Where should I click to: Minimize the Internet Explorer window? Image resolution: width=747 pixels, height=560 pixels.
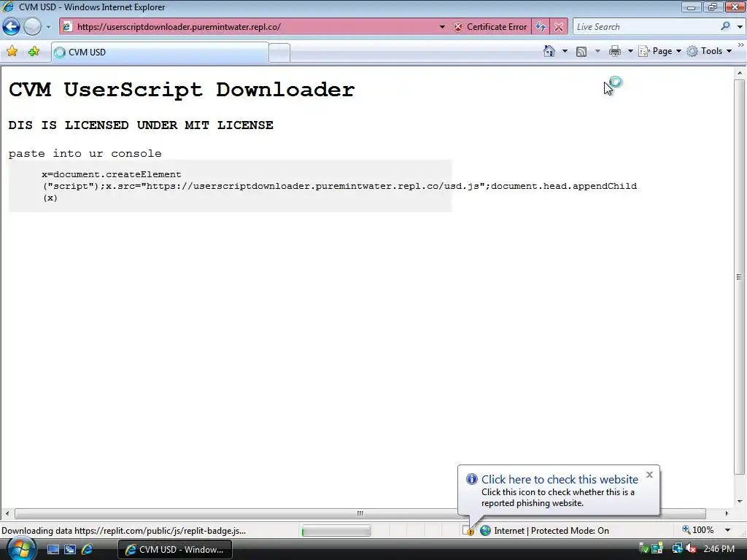692,7
